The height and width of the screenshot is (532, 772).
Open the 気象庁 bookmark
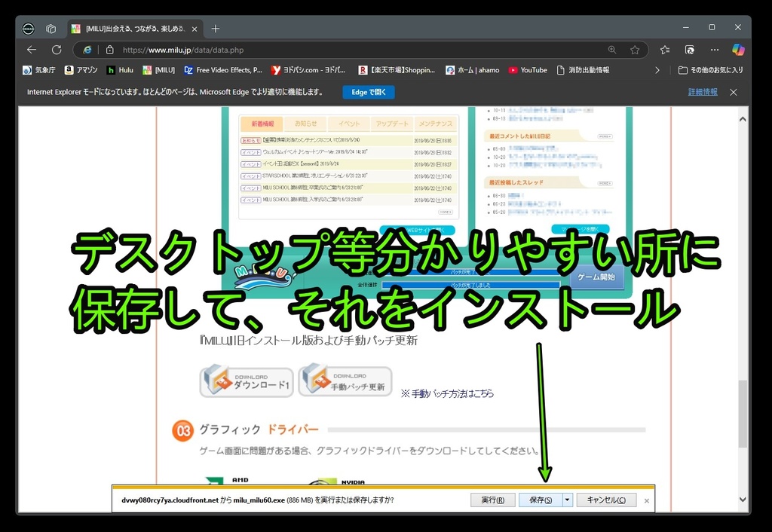[39, 70]
